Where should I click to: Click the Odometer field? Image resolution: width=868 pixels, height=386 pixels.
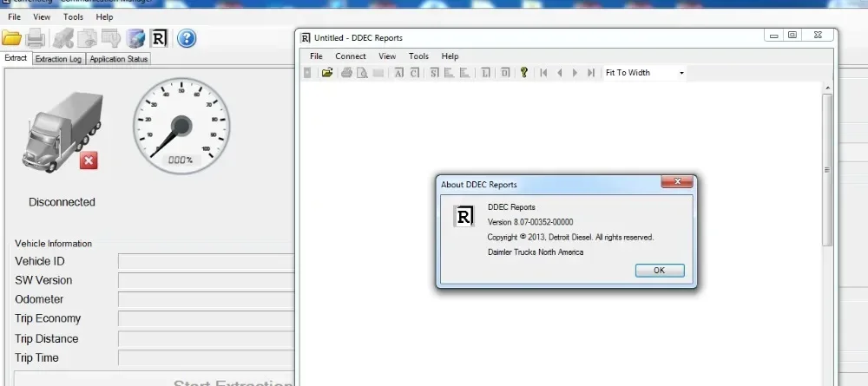click(x=206, y=299)
